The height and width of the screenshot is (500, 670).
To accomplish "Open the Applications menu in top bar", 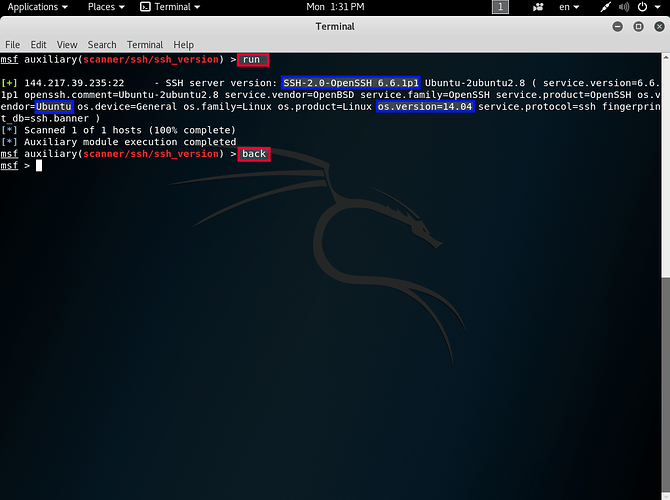I will pos(38,7).
